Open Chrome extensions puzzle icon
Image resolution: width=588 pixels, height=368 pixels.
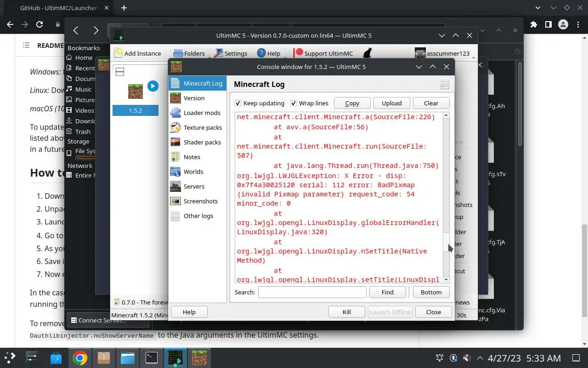[x=533, y=24]
